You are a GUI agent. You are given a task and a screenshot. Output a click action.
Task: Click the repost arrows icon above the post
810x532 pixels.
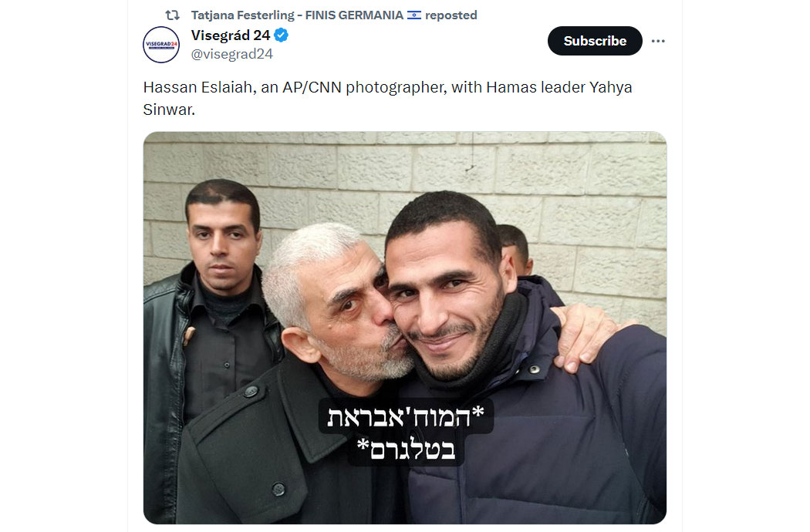pos(172,15)
